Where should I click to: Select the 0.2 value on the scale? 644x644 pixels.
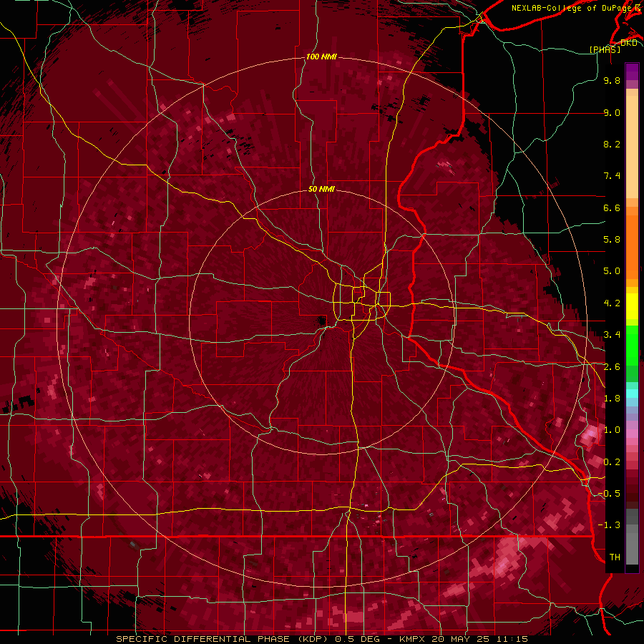[x=612, y=462]
